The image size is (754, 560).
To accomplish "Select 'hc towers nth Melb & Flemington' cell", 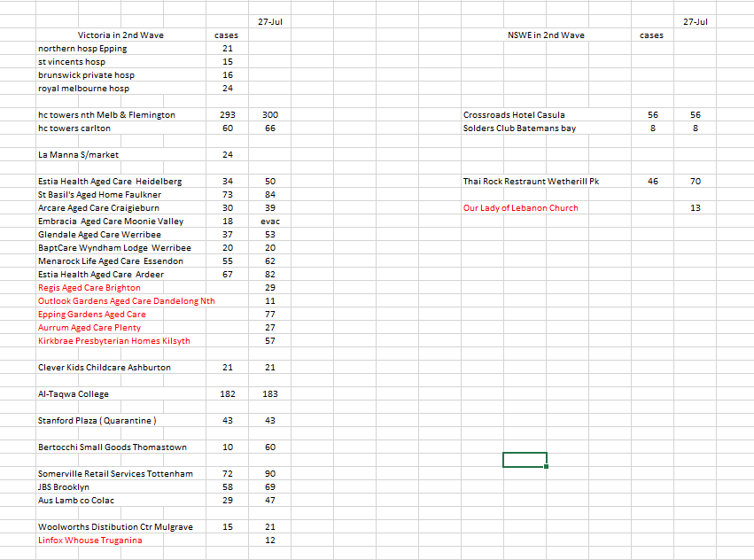I will click(106, 115).
